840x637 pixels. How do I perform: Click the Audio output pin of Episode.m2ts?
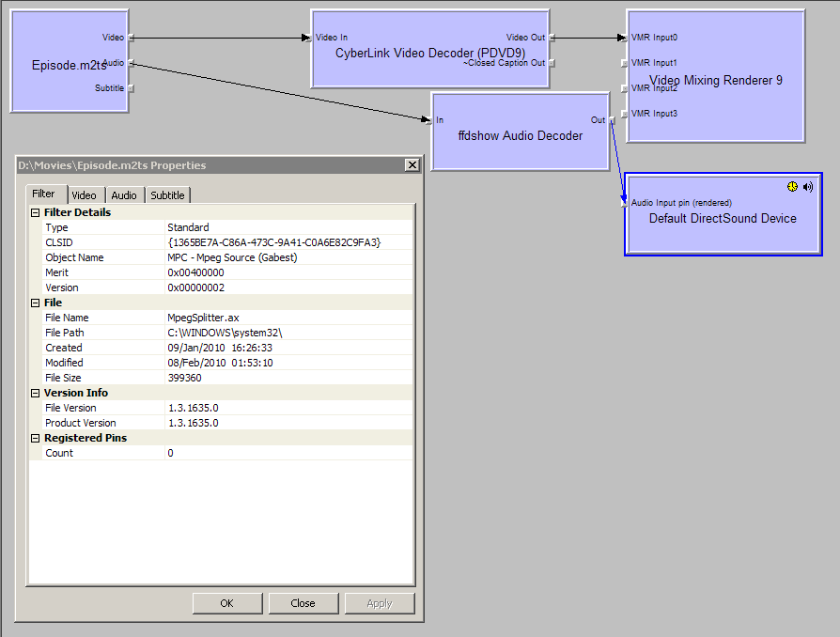pyautogui.click(x=132, y=63)
